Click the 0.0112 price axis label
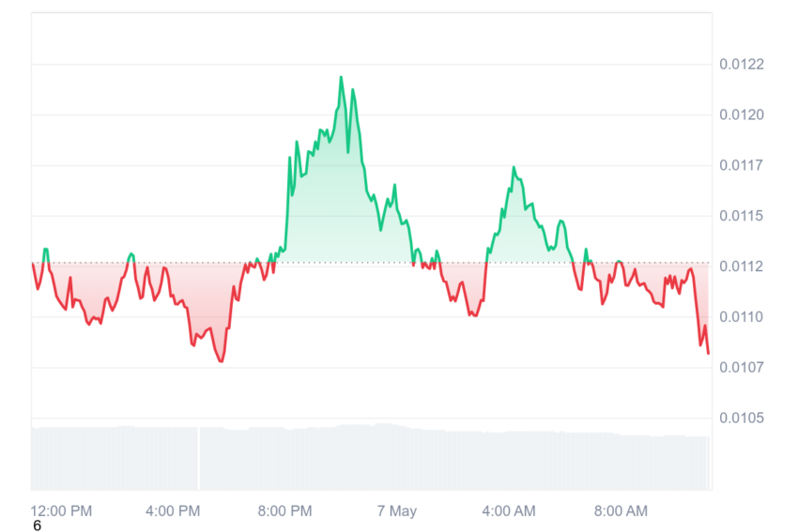The image size is (798, 532). [741, 266]
